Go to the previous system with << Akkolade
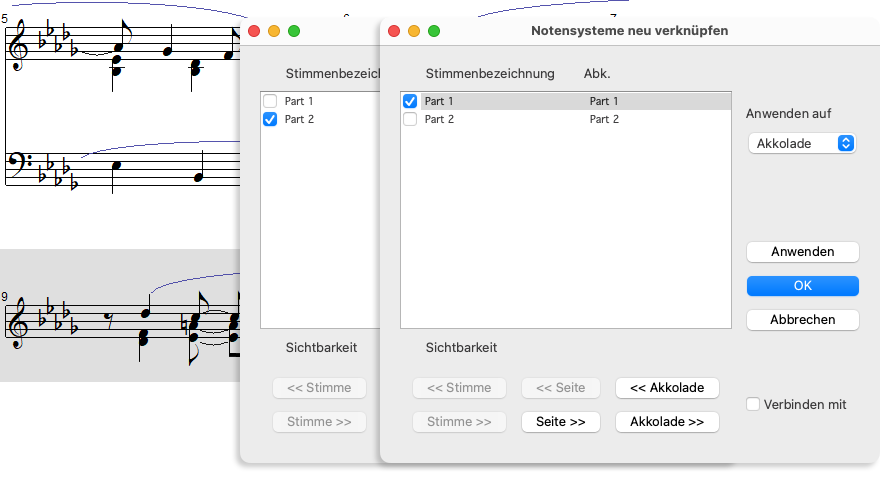The width and height of the screenshot is (880, 480). 666,388
